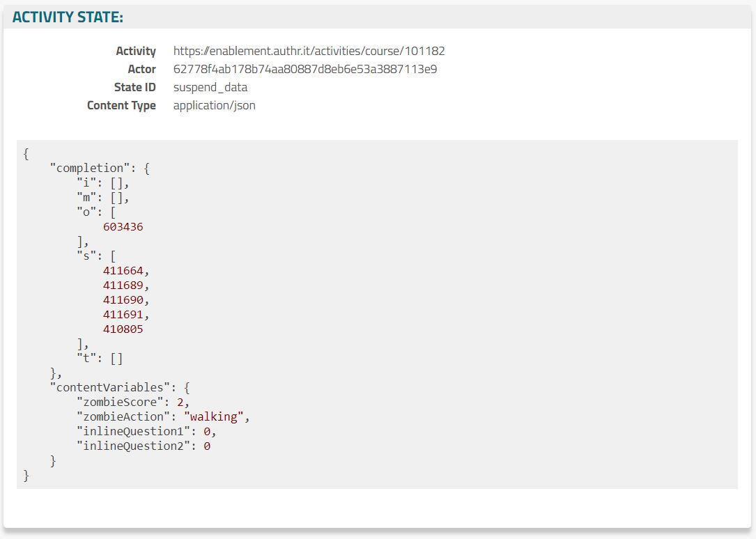Click the "inlineQuestion1" key

[x=133, y=431]
